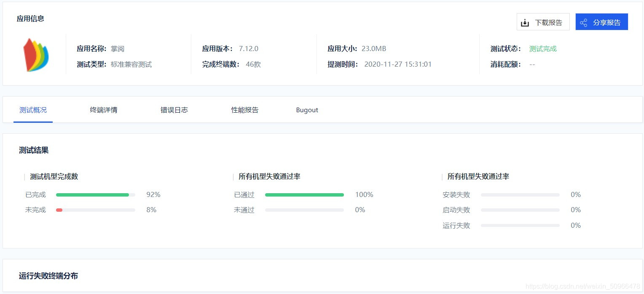Viewport: 644px width, 294px height.
Task: Click the app size 23.0MB
Action: tap(374, 49)
